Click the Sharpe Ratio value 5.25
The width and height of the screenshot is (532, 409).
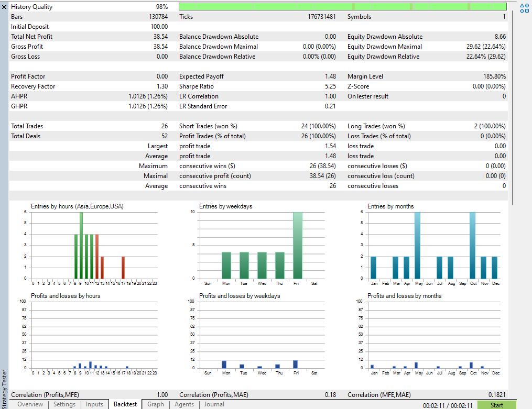click(x=330, y=86)
